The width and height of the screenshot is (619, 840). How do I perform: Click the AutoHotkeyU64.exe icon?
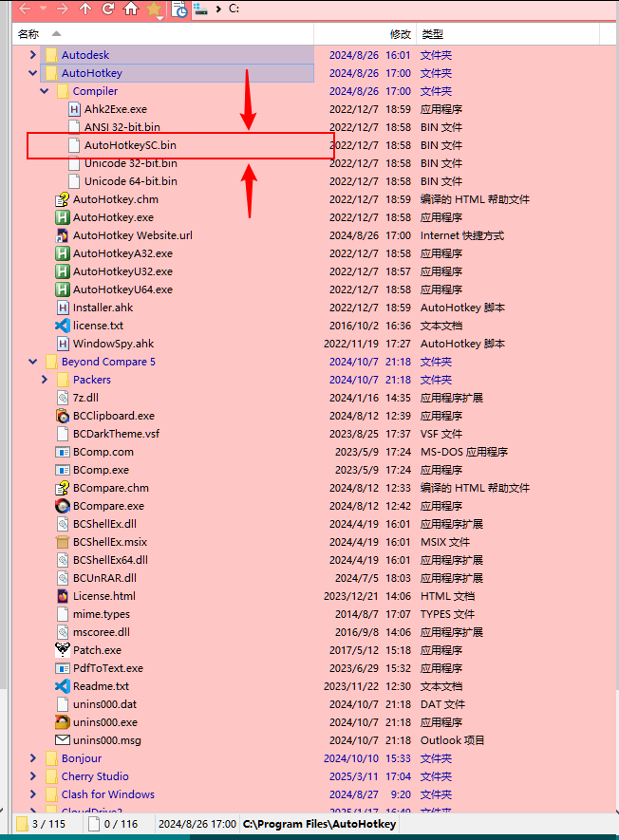click(x=63, y=289)
